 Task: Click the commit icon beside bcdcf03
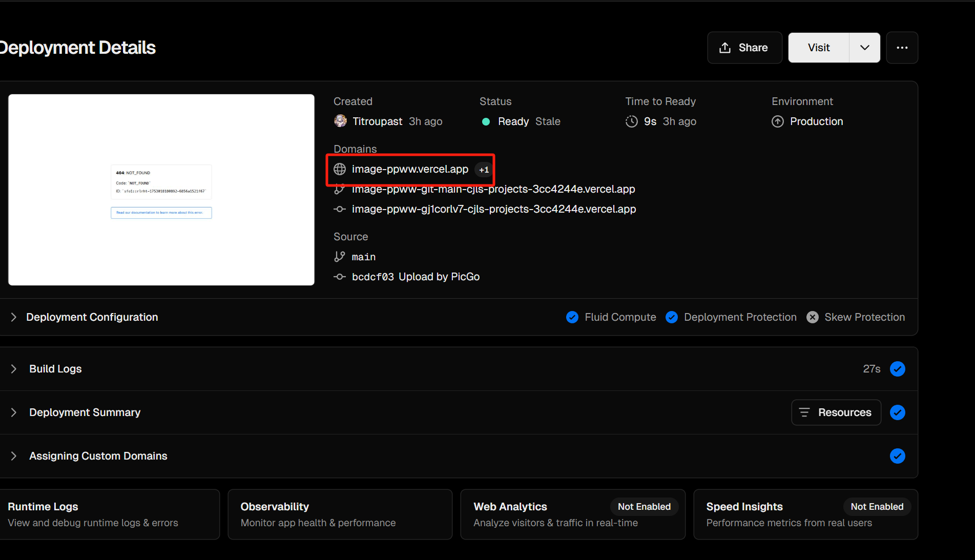click(339, 277)
